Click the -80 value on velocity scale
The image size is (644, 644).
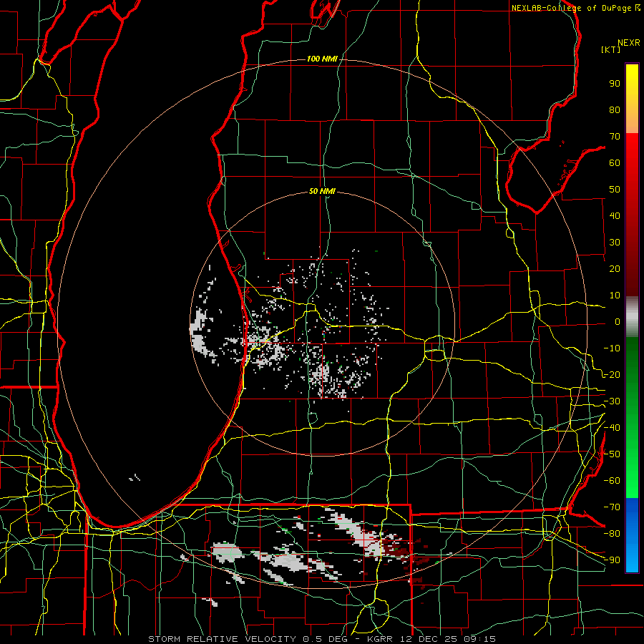coord(612,534)
